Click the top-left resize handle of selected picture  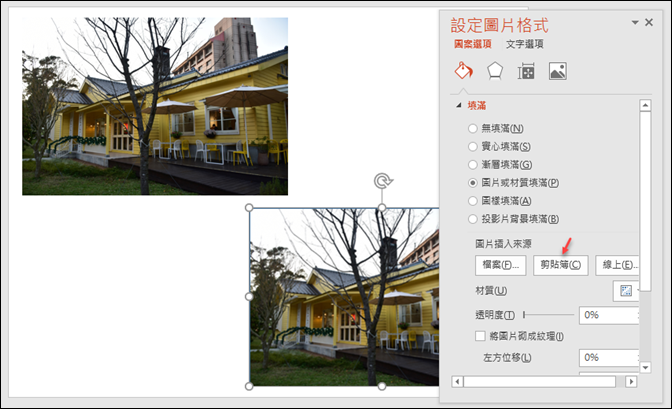[249, 208]
